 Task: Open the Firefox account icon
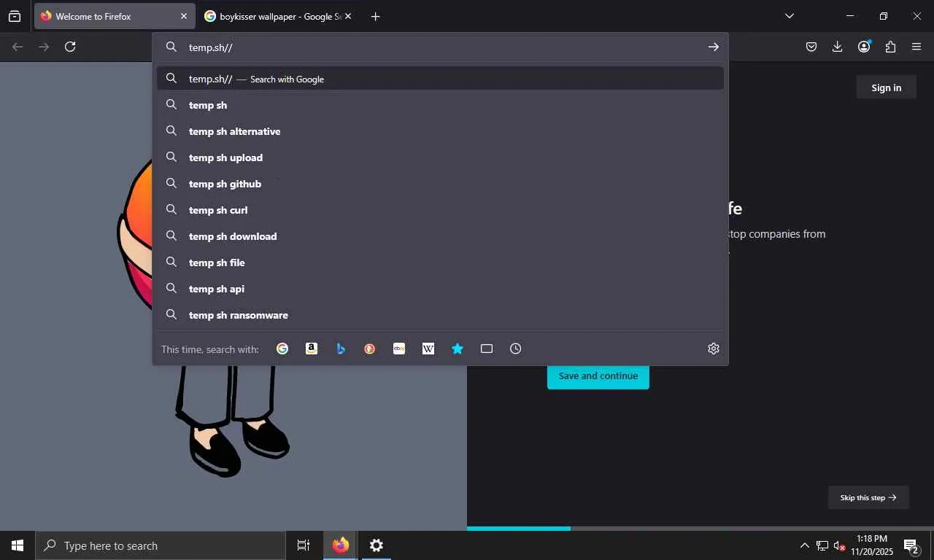864,47
